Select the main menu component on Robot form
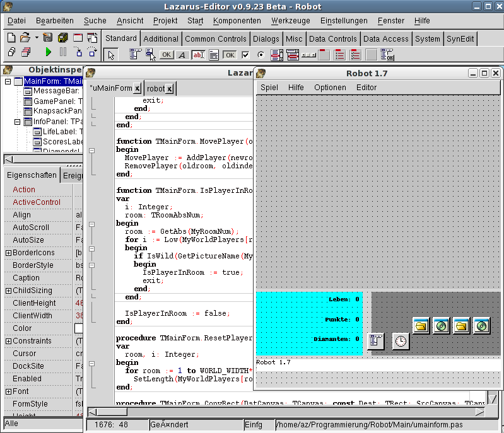This screenshot has height=433, width=504. click(x=375, y=340)
